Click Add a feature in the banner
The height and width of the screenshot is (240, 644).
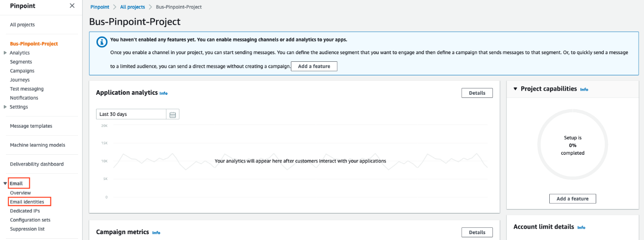coord(314,66)
